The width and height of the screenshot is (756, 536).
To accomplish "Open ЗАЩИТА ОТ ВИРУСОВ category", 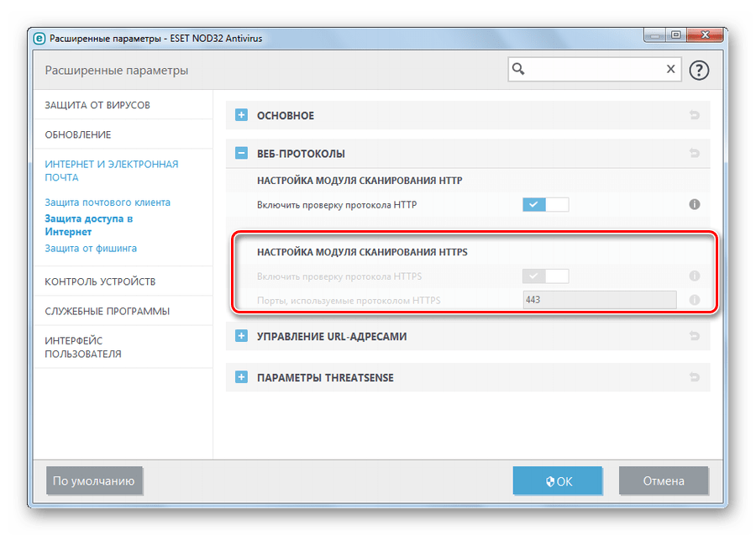I will pyautogui.click(x=97, y=105).
